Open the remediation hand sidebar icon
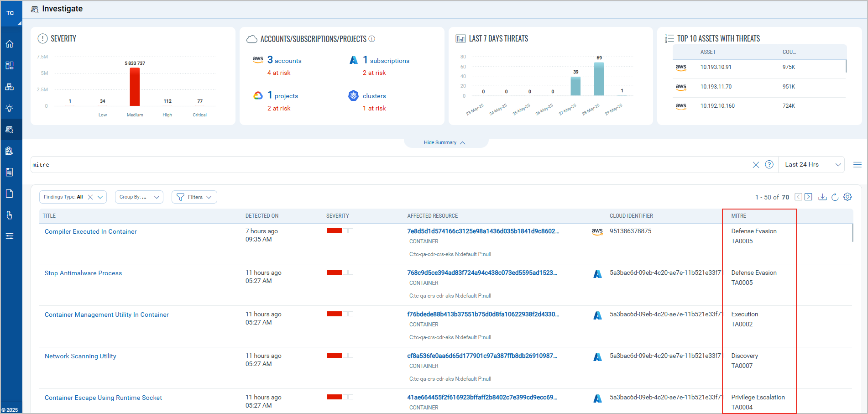The height and width of the screenshot is (414, 868). click(x=10, y=215)
